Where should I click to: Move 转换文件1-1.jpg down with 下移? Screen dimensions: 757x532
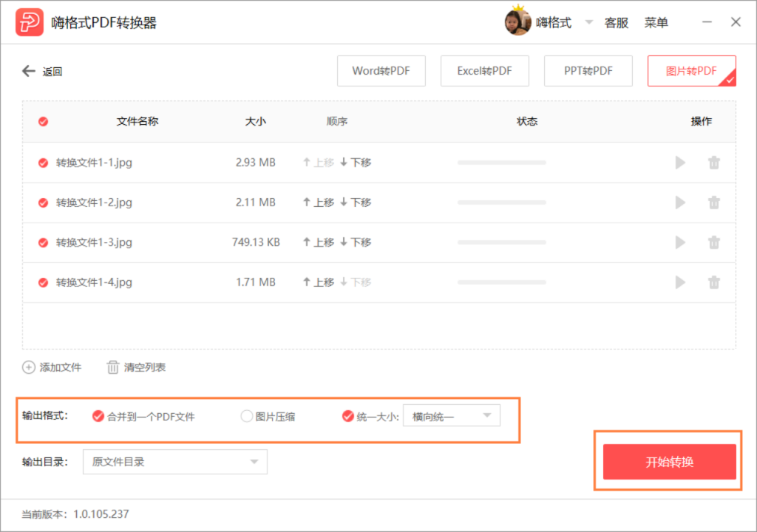pos(356,163)
